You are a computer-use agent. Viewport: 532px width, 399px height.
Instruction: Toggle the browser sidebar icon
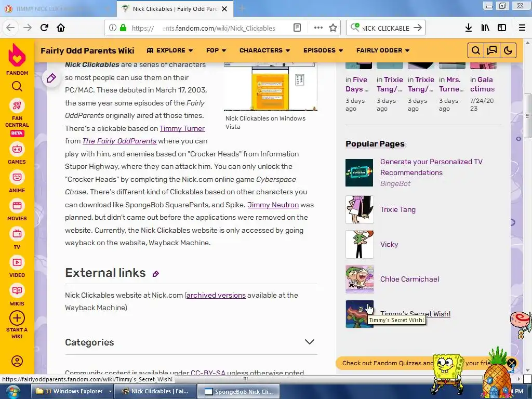[502, 28]
